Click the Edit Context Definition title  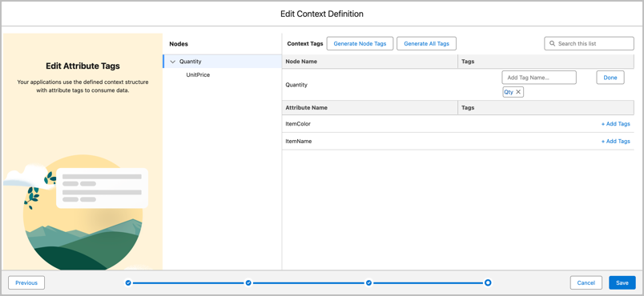pyautogui.click(x=322, y=14)
